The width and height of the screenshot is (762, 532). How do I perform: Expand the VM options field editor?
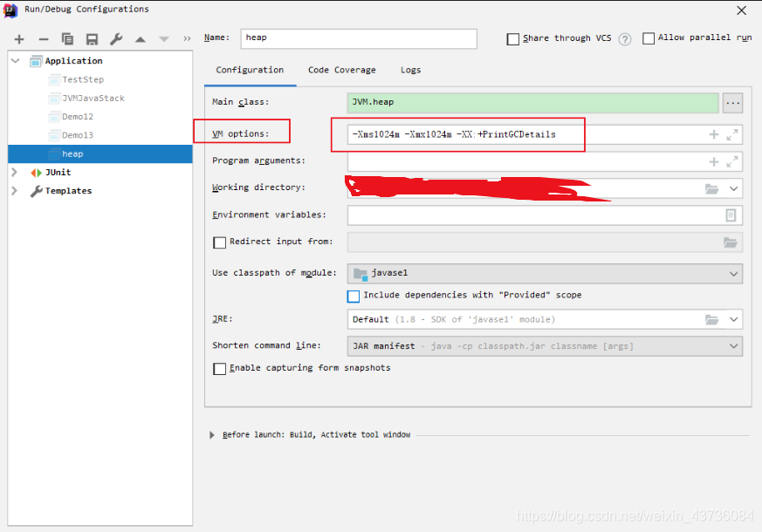[732, 134]
